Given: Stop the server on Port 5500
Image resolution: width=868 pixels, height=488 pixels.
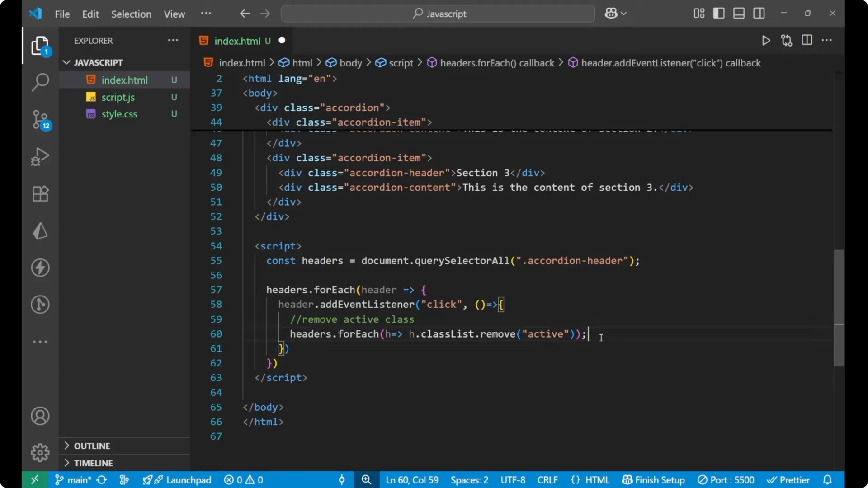Looking at the screenshot, I should click(726, 480).
